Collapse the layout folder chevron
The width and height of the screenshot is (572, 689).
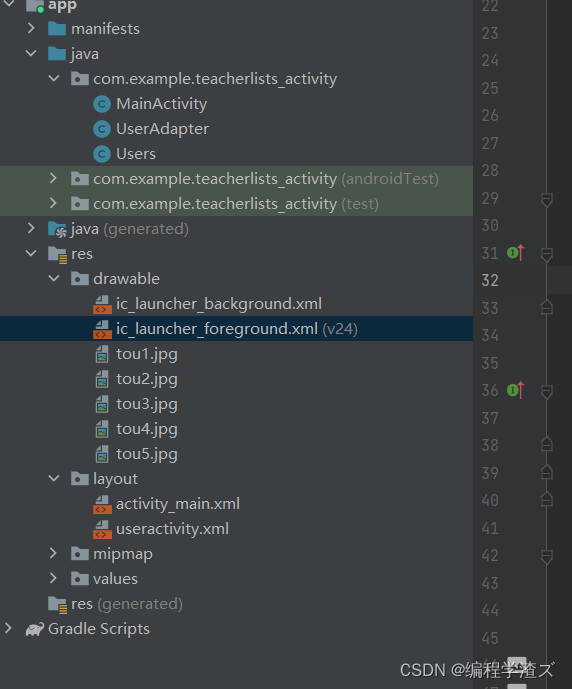point(54,479)
